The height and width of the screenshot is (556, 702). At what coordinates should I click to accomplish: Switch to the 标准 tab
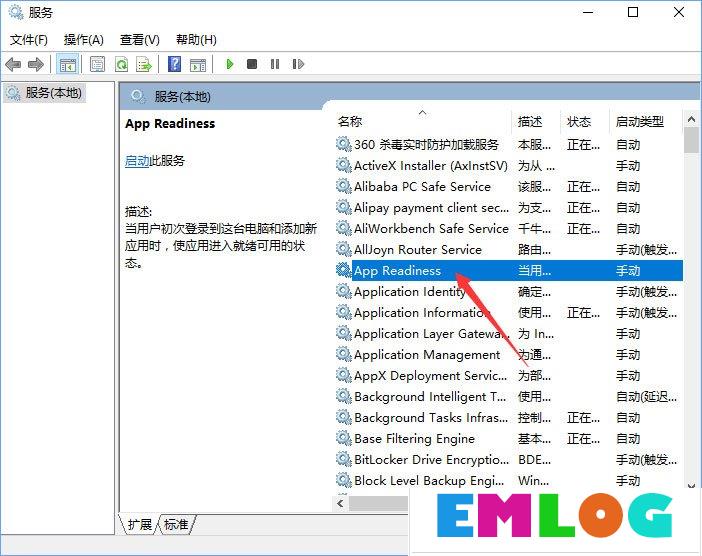tap(176, 524)
